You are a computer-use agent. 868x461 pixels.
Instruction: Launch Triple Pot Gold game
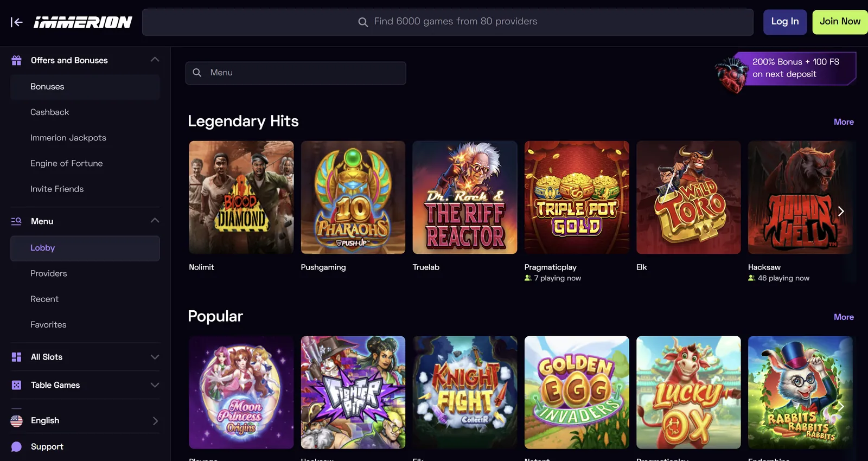click(577, 197)
